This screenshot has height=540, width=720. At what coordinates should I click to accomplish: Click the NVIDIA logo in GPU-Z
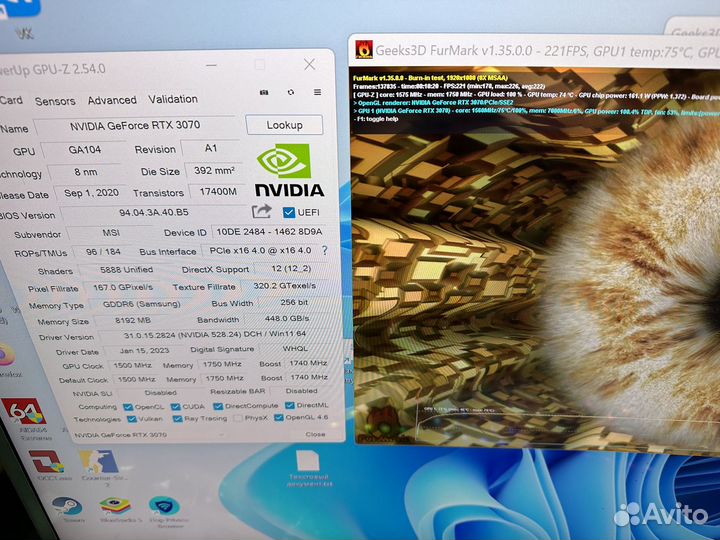pos(289,170)
